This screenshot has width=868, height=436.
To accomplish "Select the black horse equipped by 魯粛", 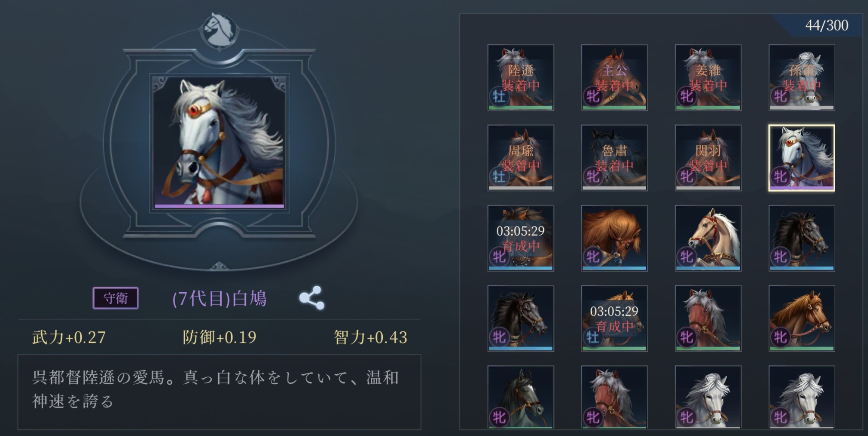I will click(614, 158).
